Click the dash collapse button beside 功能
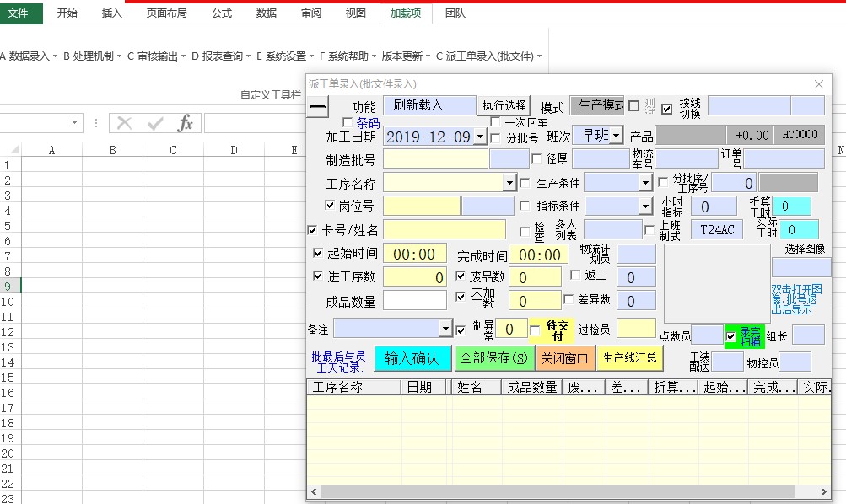The height and width of the screenshot is (504, 846). point(318,106)
